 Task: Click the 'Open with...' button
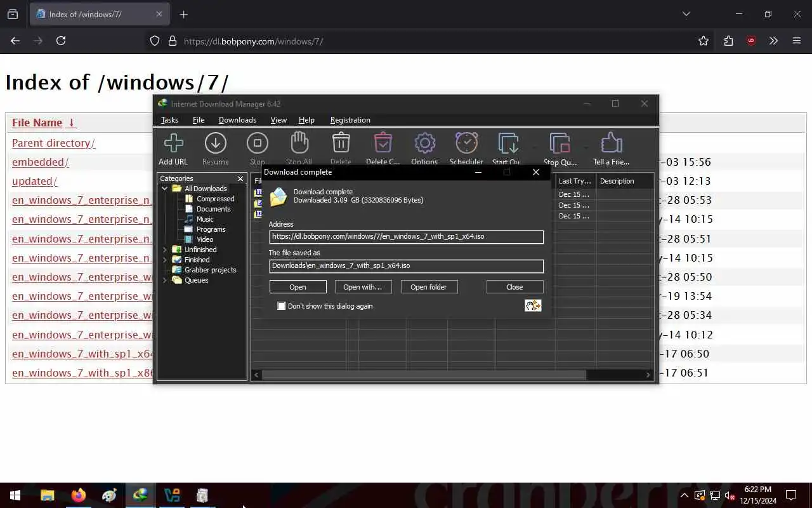point(363,287)
